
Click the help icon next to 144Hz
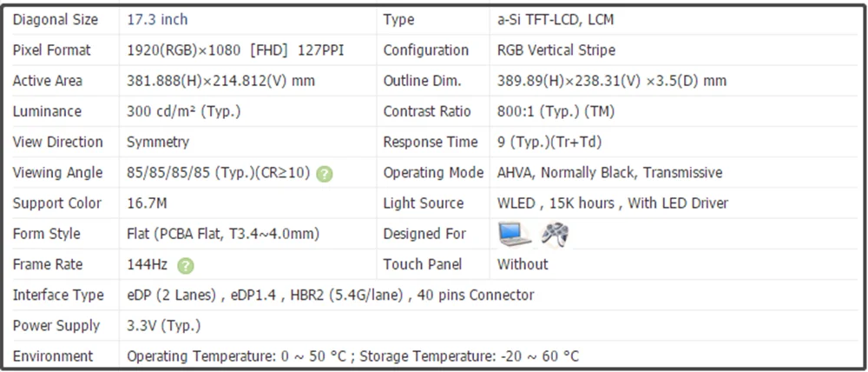click(x=186, y=265)
